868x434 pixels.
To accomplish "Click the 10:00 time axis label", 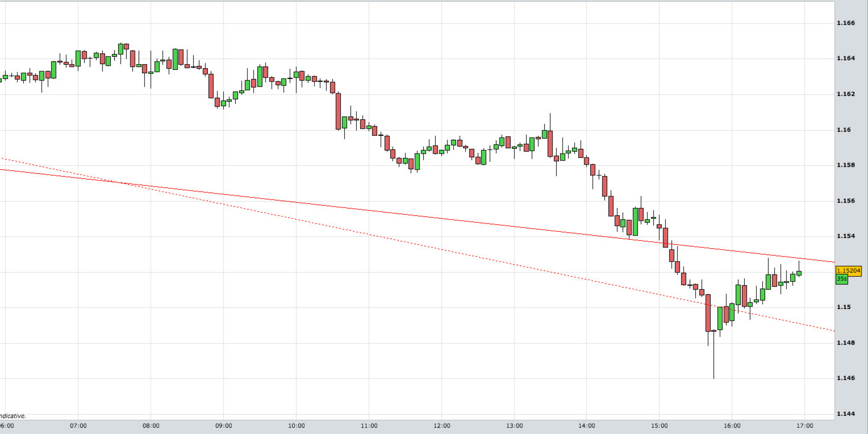I will pos(296,426).
